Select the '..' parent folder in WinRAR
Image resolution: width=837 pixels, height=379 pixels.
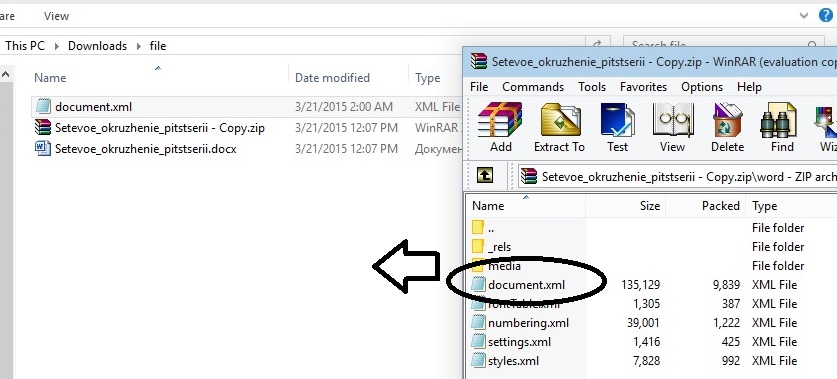pos(491,228)
